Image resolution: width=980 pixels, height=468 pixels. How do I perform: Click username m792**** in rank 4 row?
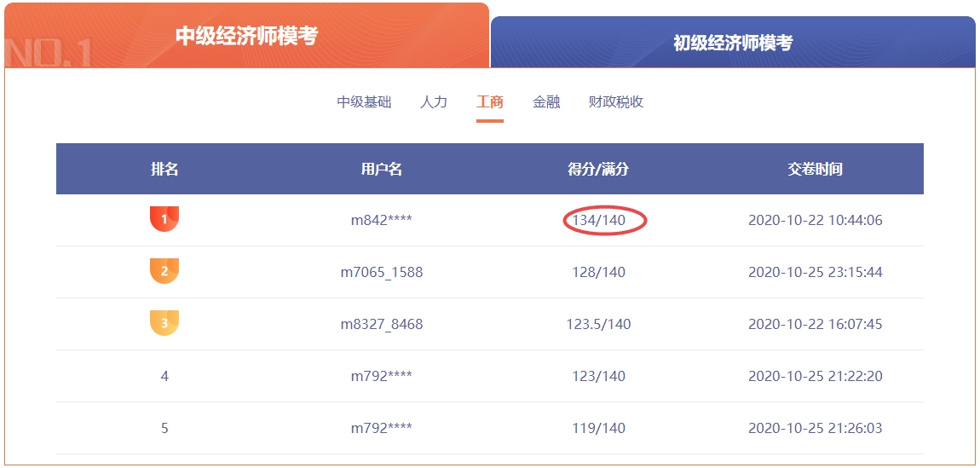pos(381,376)
